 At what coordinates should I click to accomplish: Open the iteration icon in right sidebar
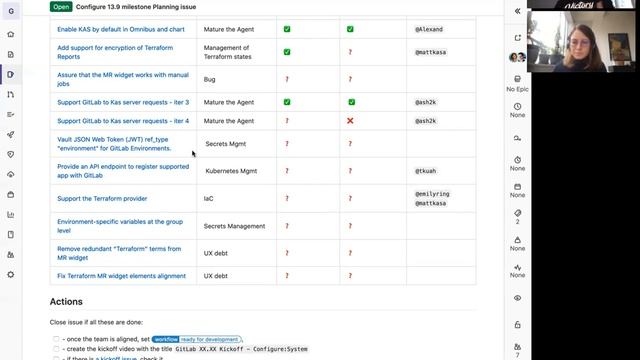point(517,139)
